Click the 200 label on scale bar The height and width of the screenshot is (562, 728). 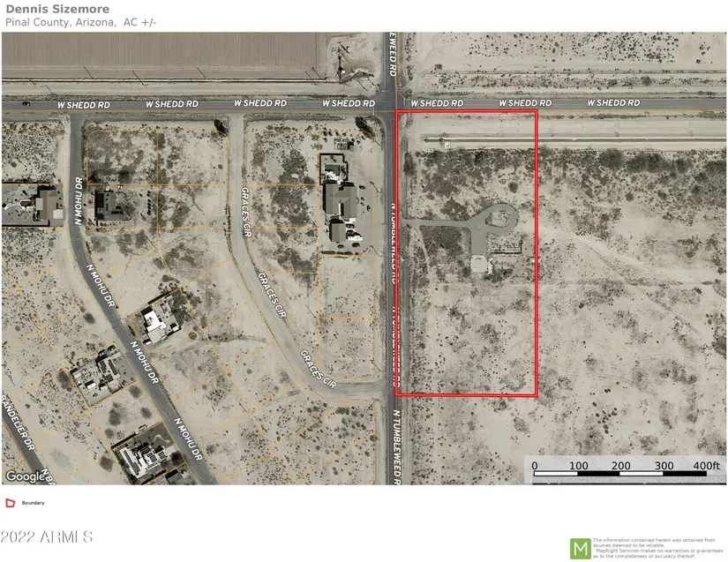click(x=621, y=465)
